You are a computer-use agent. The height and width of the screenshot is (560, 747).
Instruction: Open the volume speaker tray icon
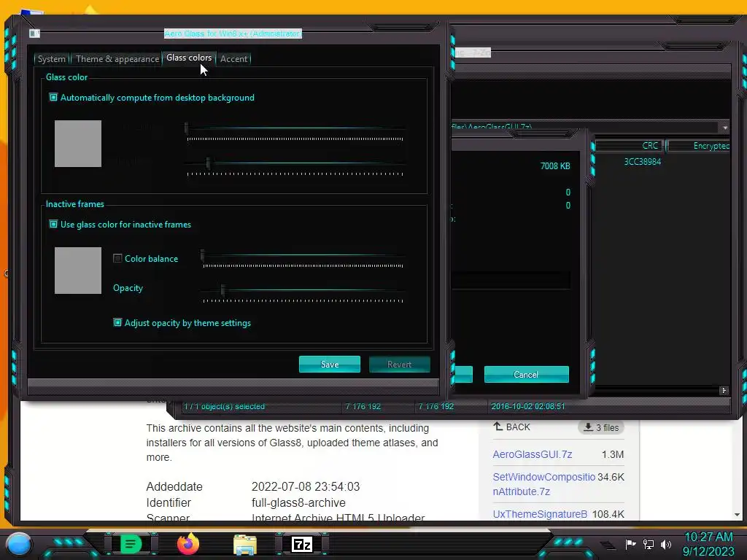666,544
